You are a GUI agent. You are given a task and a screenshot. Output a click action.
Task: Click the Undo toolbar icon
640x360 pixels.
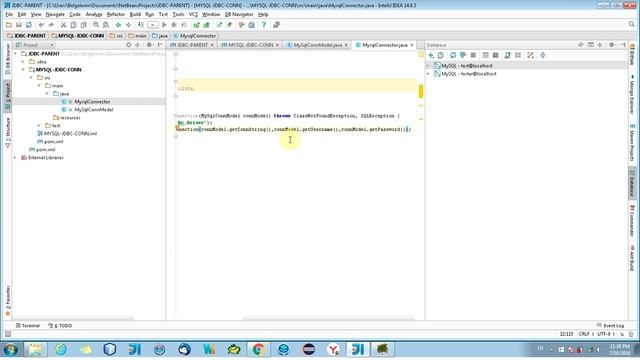pyautogui.click(x=41, y=25)
